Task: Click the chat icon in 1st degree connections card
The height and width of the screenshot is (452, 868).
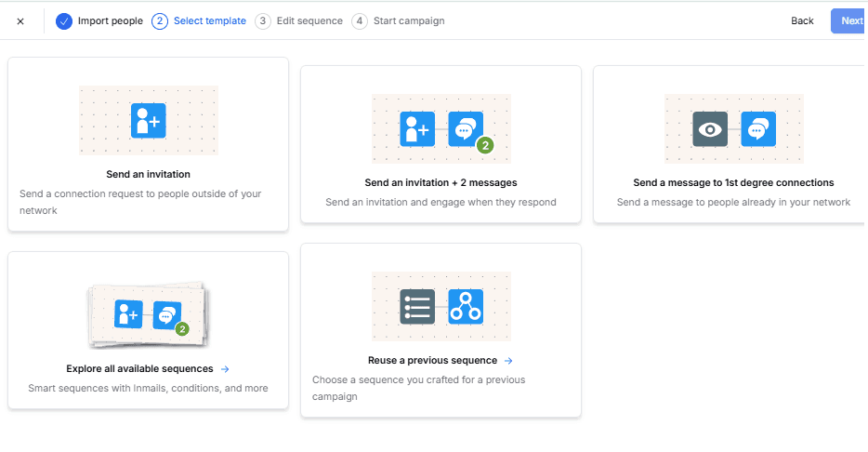Action: (x=758, y=129)
